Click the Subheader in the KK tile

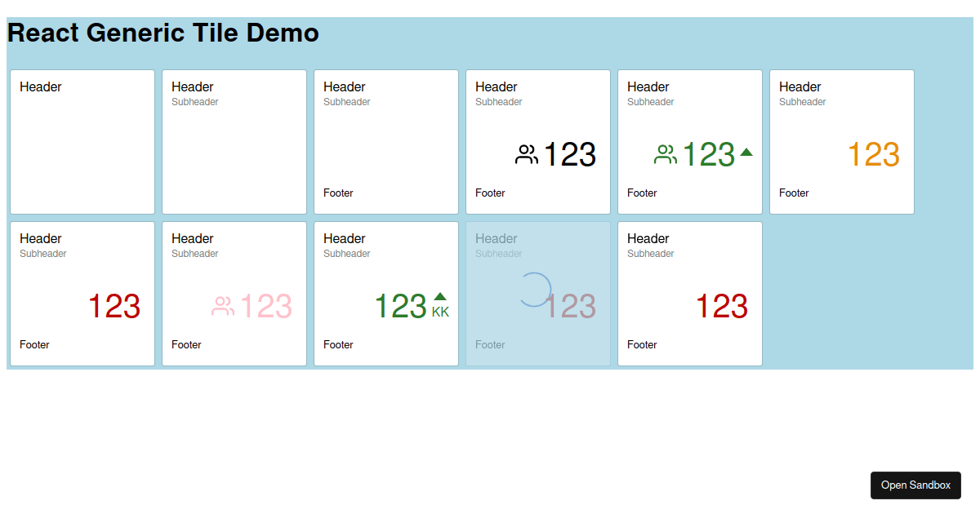click(x=347, y=254)
